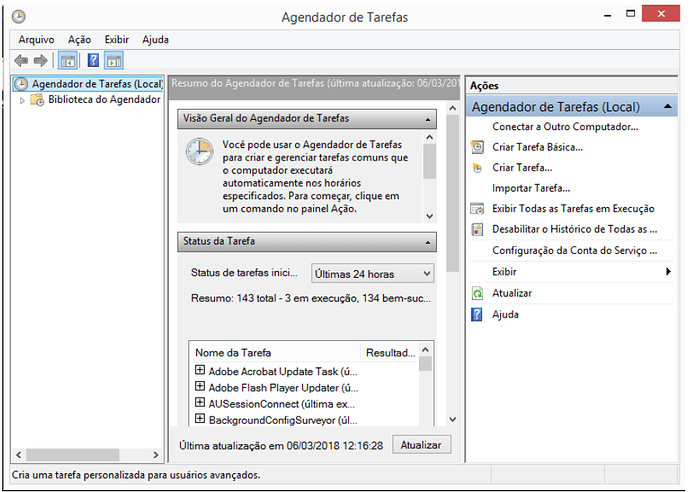Click the Back arrow toolbar icon

21,61
